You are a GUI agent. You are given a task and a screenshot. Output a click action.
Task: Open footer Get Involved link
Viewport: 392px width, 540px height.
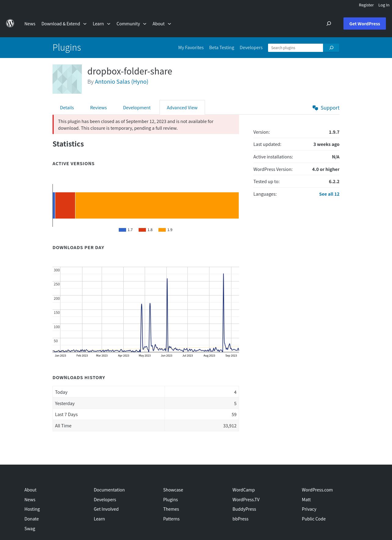(106, 509)
